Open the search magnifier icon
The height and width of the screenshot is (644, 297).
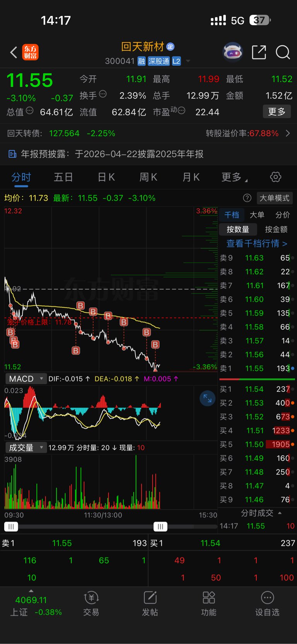coord(283,52)
